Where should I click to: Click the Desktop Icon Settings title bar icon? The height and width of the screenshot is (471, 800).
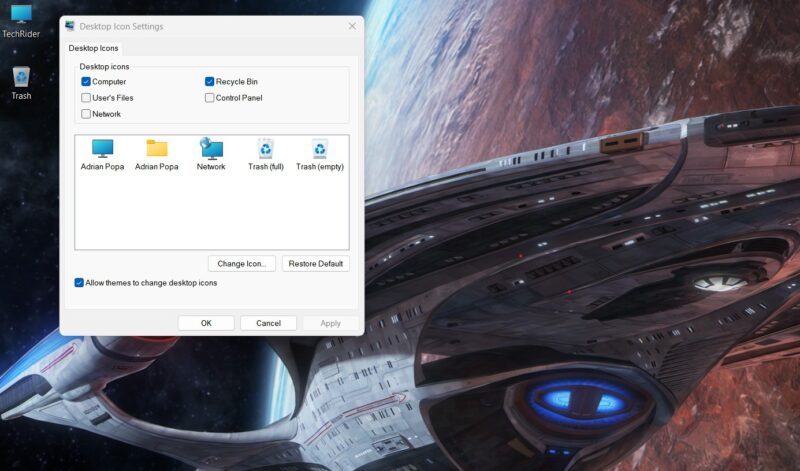pyautogui.click(x=70, y=26)
